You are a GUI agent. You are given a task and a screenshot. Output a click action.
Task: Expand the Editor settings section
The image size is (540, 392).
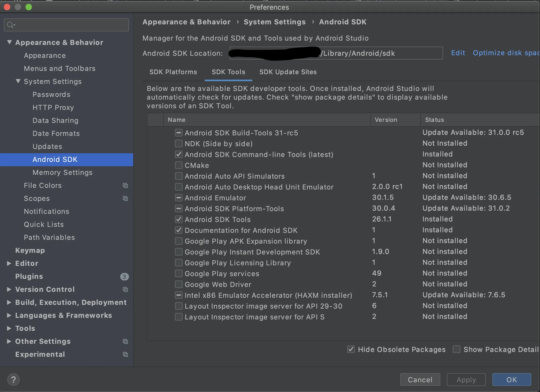[9, 263]
